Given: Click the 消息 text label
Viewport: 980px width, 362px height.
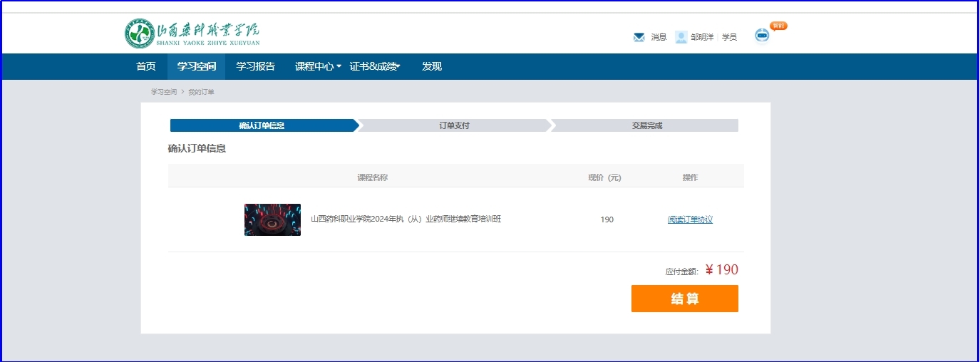Looking at the screenshot, I should tap(659, 37).
